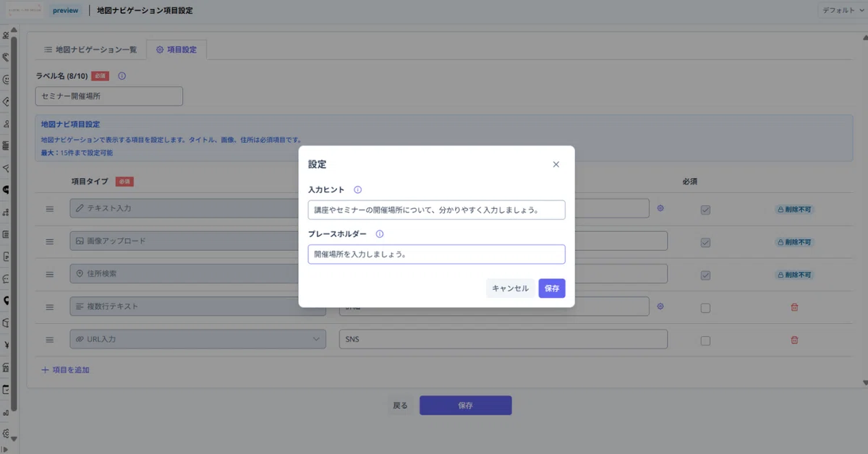868x454 pixels.
Task: Delete the SNS row with trash icon
Action: (x=794, y=340)
